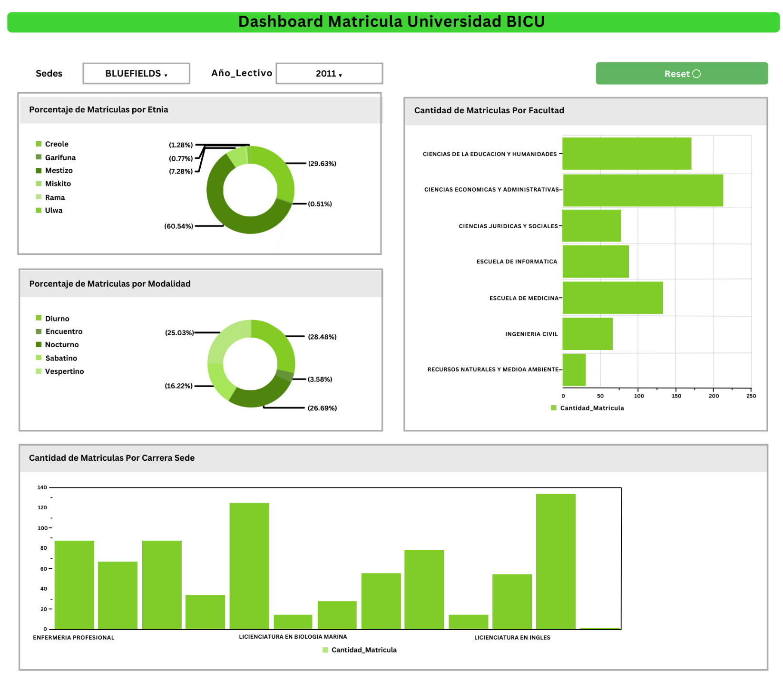The image size is (783, 700).
Task: Click the 60.54% Mestizo donut segment
Action: tap(224, 214)
